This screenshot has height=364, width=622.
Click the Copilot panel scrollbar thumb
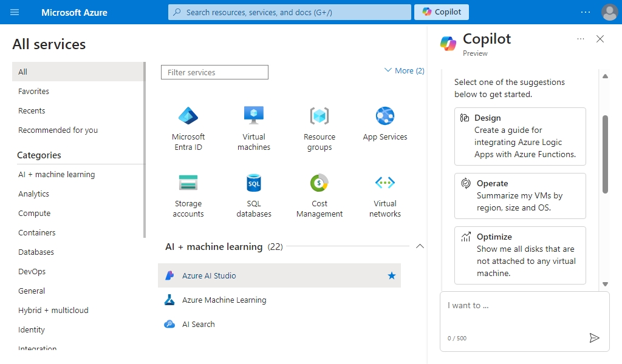[606, 154]
